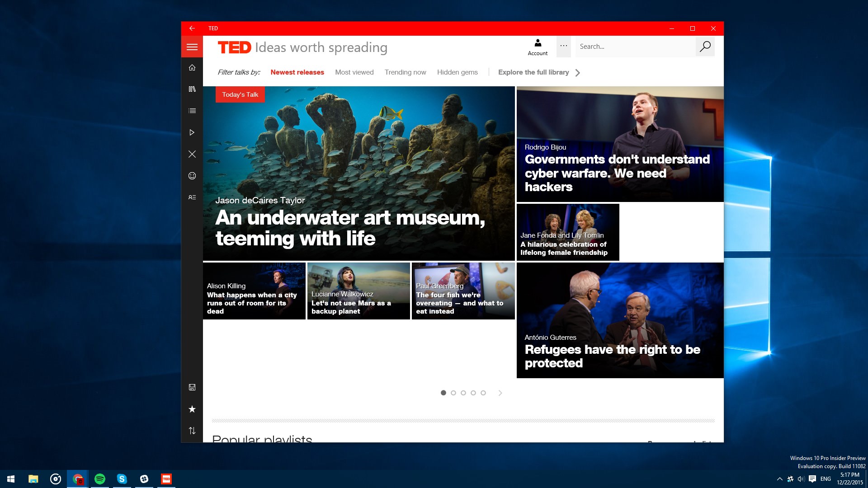The width and height of the screenshot is (868, 488).
Task: Click the ENG language indicator in tray
Action: click(x=826, y=479)
